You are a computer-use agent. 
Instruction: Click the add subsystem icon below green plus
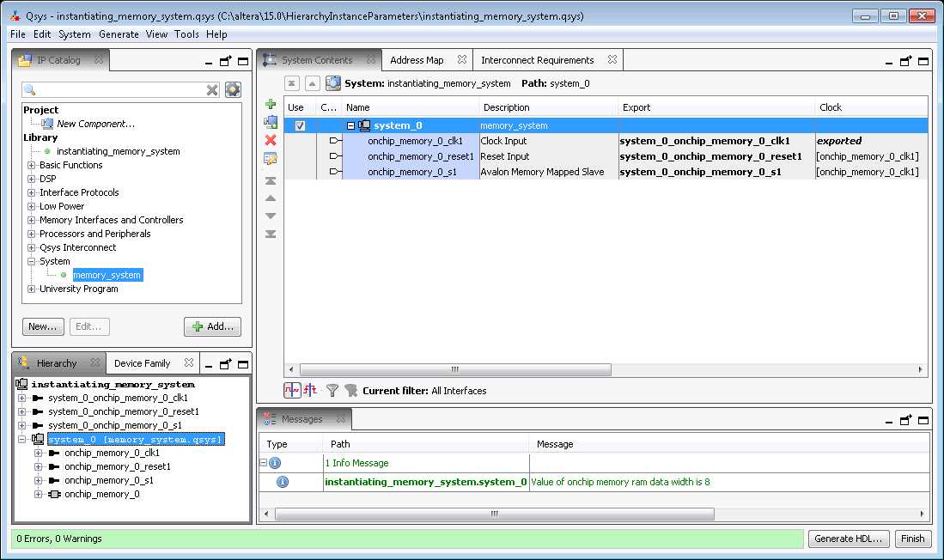click(271, 122)
